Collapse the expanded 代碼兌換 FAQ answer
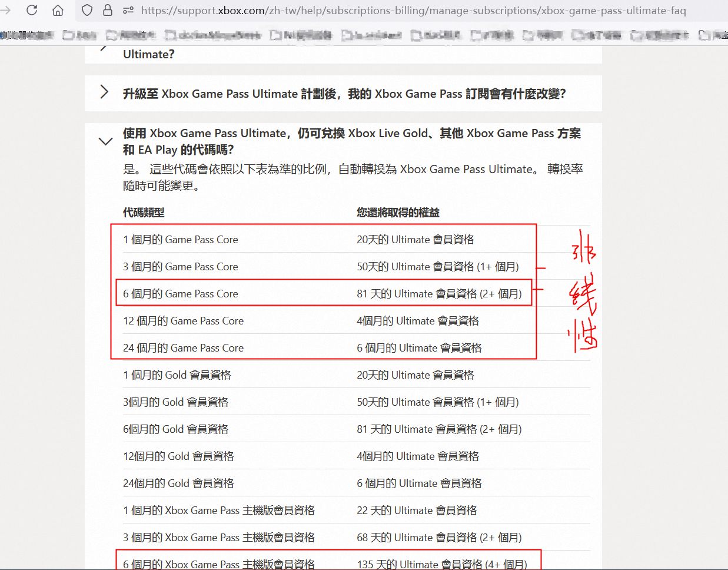Viewport: 728px width, 570px height. coord(105,141)
